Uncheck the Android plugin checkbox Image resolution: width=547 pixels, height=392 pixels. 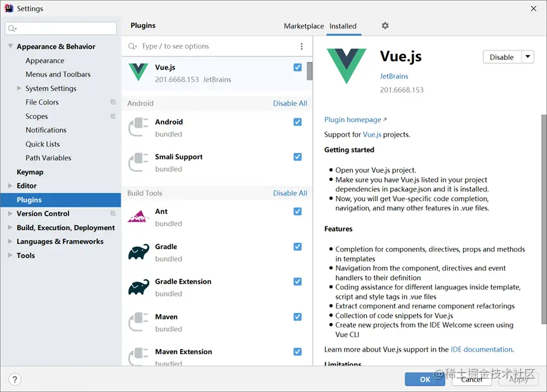[298, 122]
